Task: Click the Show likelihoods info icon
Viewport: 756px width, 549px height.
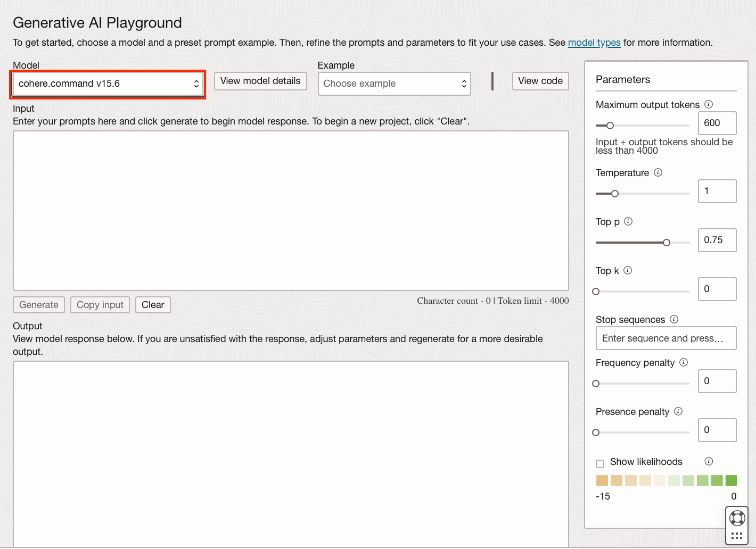Action: click(x=709, y=461)
